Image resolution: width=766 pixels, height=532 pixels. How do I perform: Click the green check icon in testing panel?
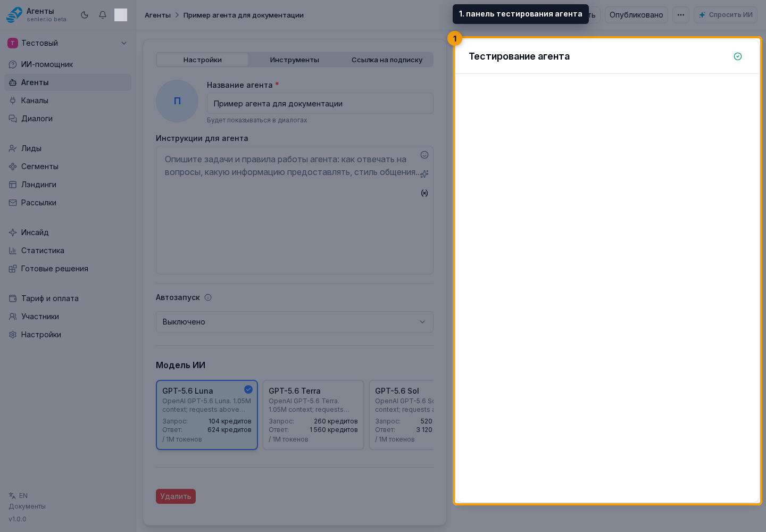(x=738, y=56)
